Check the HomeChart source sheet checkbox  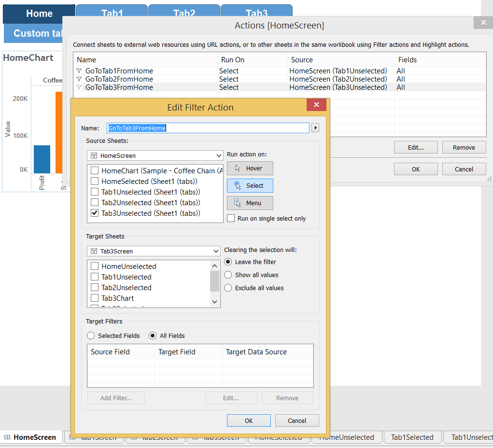tap(95, 170)
